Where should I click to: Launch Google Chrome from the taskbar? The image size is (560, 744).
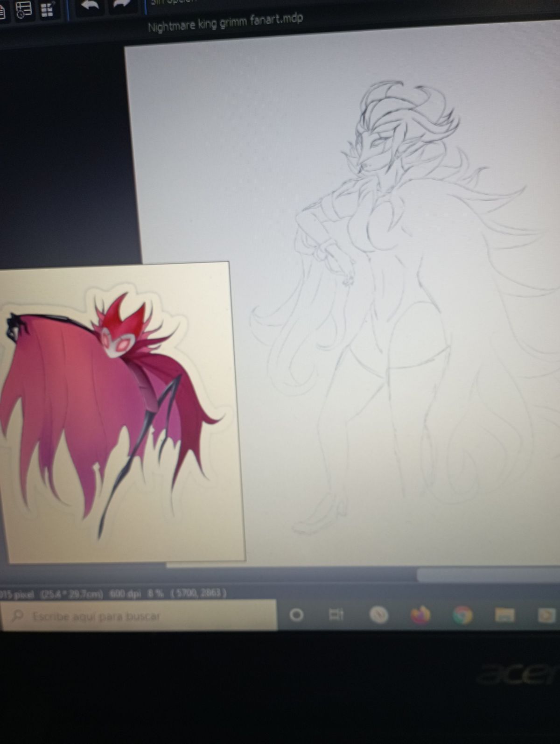pyautogui.click(x=462, y=616)
